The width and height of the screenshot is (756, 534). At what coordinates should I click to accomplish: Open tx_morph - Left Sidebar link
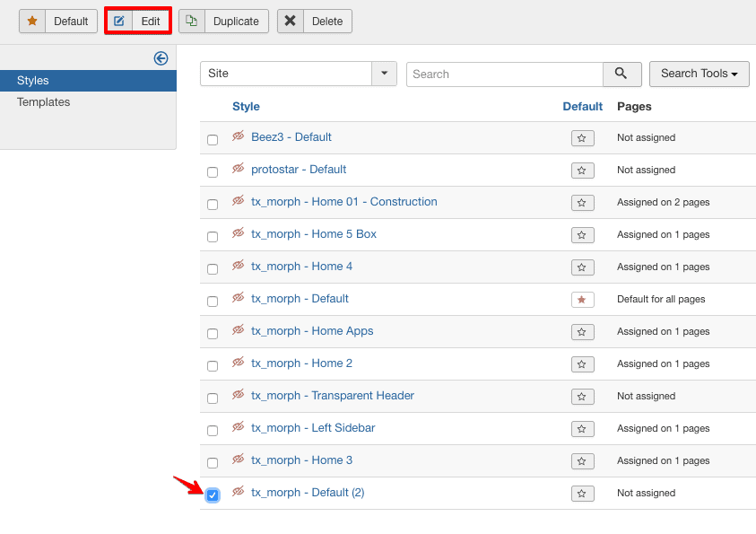tap(313, 428)
